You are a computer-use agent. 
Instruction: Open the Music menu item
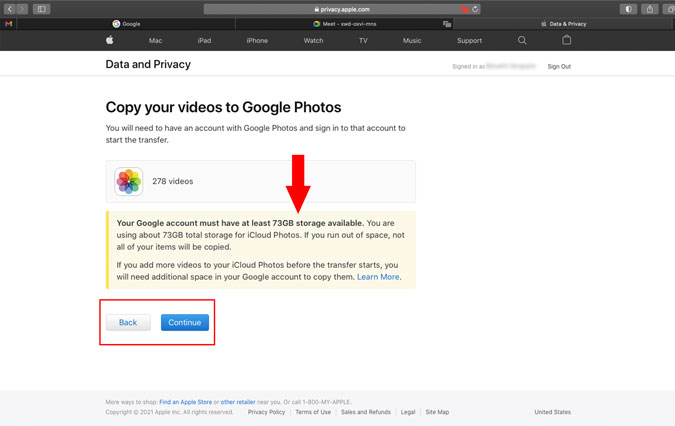(412, 40)
